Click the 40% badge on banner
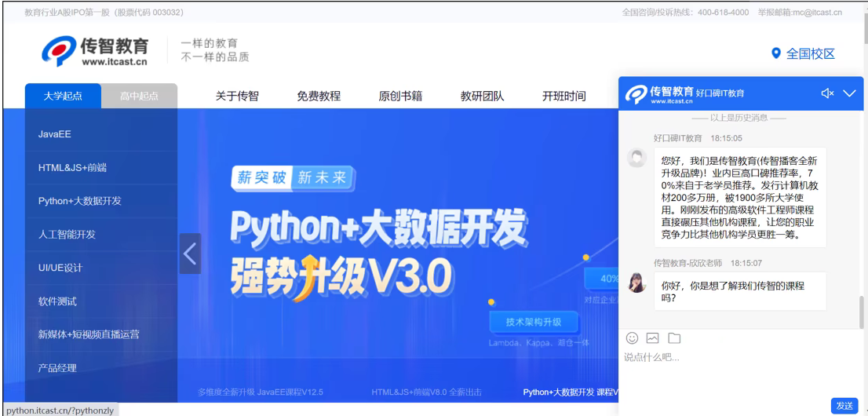The height and width of the screenshot is (416, 868). (602, 279)
